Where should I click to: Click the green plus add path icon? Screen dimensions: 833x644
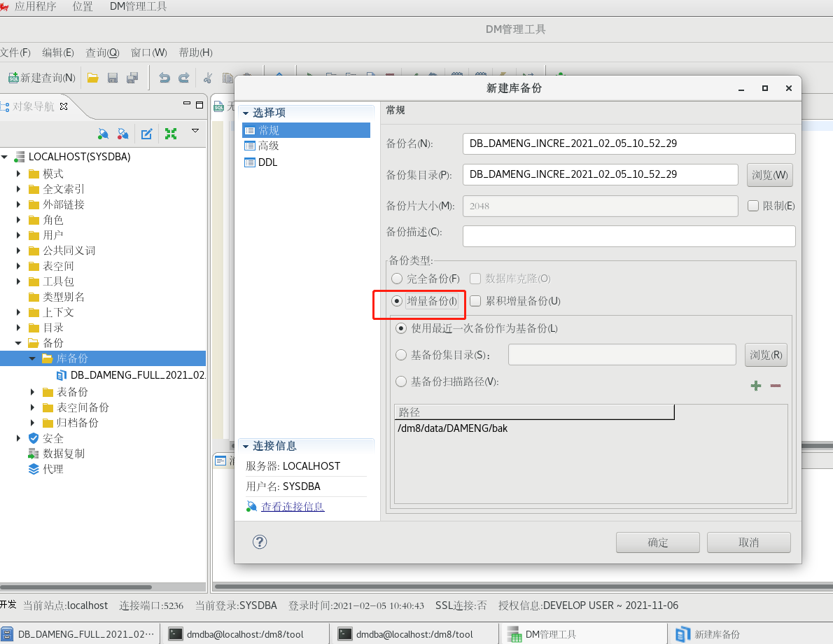756,386
